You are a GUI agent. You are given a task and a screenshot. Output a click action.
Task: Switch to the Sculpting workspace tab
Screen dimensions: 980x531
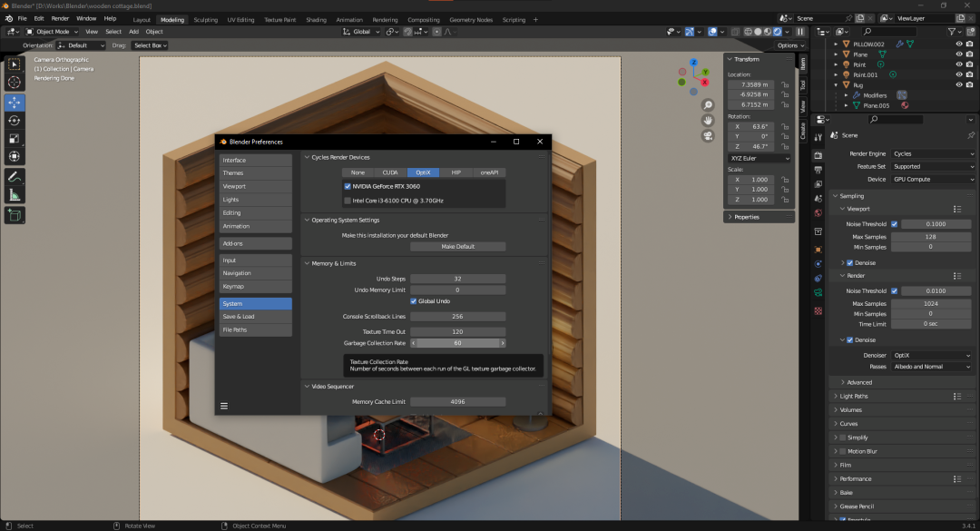tap(206, 19)
